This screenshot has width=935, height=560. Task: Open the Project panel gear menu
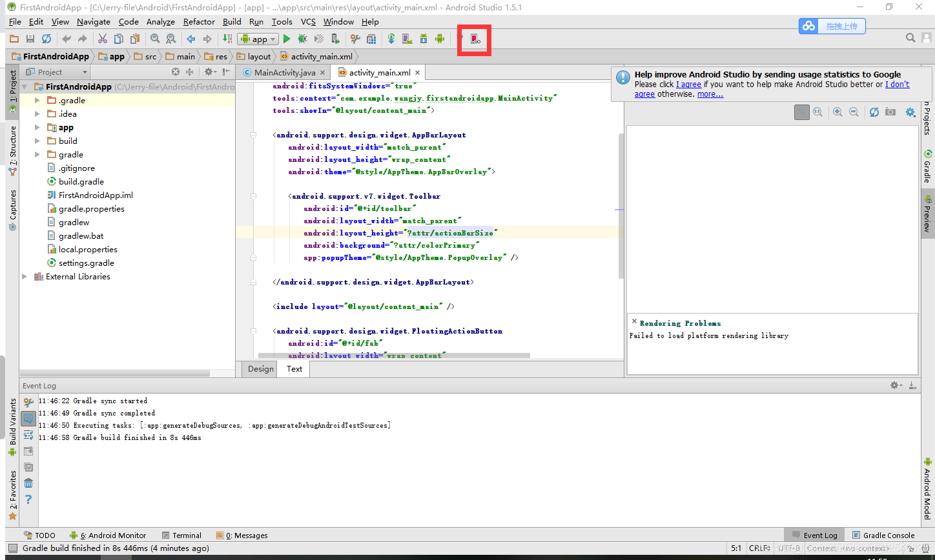coord(210,72)
